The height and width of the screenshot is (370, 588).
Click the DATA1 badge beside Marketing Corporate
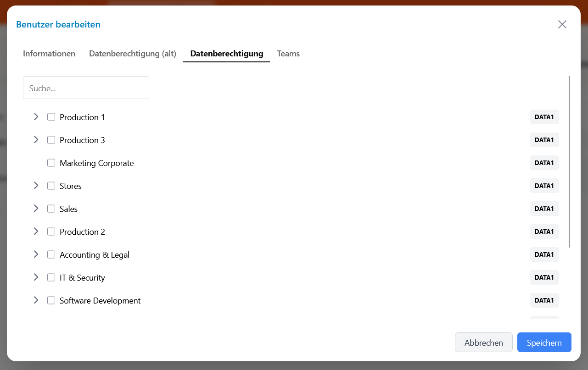click(x=544, y=163)
